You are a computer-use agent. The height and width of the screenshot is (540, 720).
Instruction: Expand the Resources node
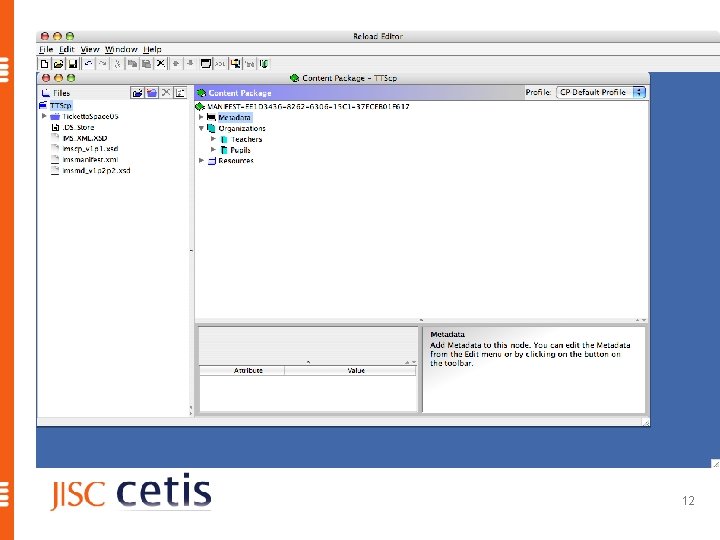201,160
